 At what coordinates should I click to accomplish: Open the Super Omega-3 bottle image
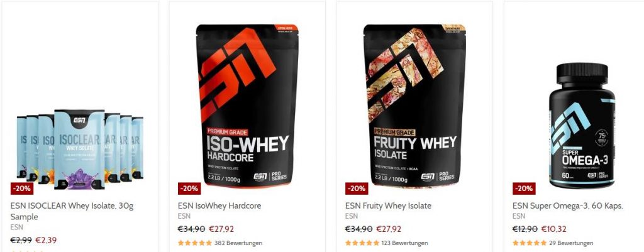pyautogui.click(x=582, y=126)
